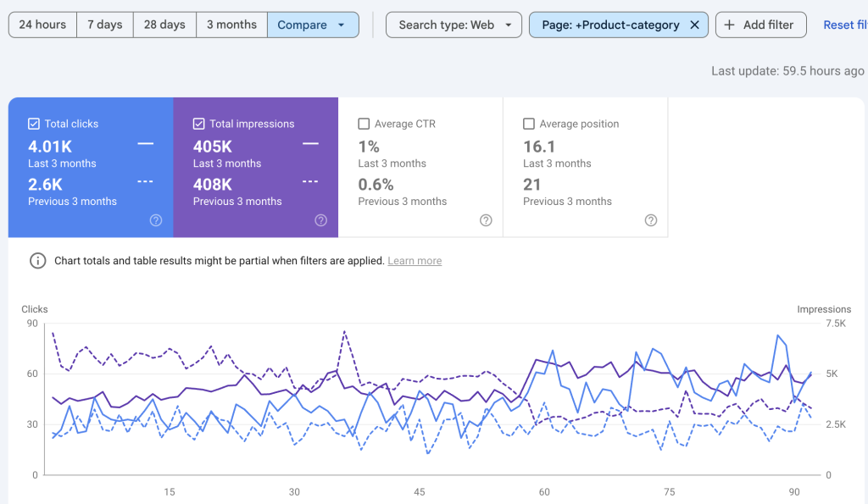Click the dashed line legend in Total clicks

click(146, 181)
